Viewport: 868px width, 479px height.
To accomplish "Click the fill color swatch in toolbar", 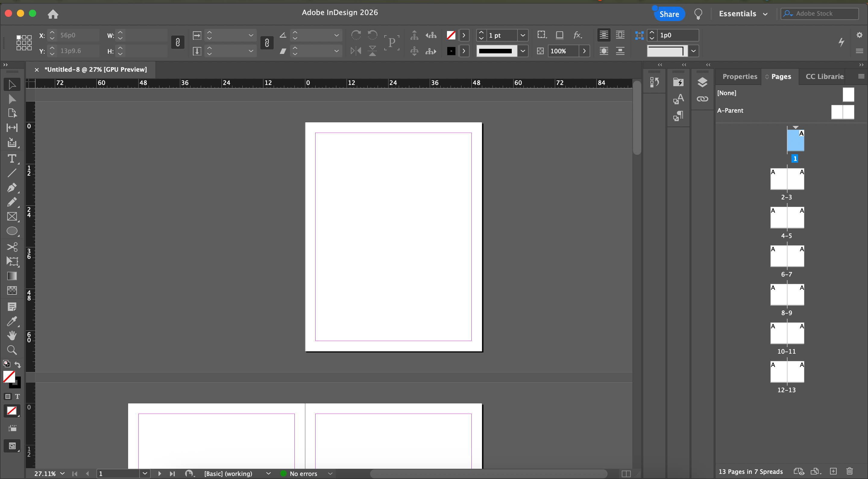I will point(9,377).
